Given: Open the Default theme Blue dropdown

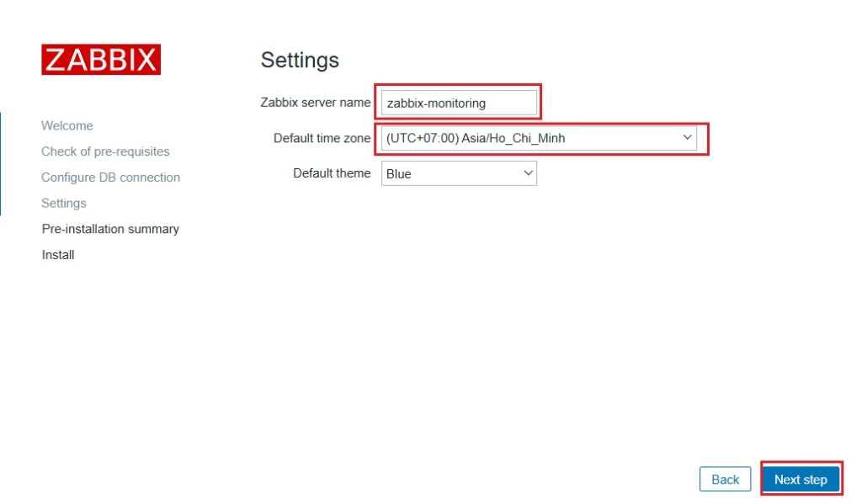Looking at the screenshot, I should (x=459, y=173).
